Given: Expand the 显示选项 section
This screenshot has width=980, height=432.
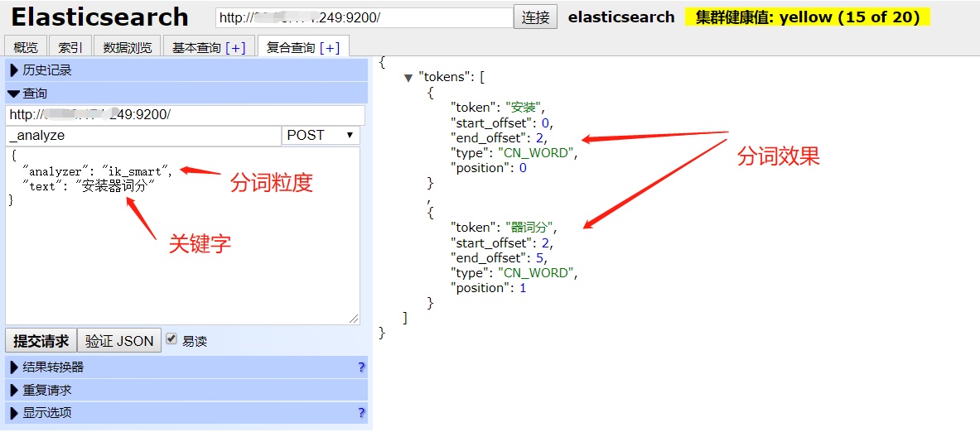Looking at the screenshot, I should click(186, 413).
